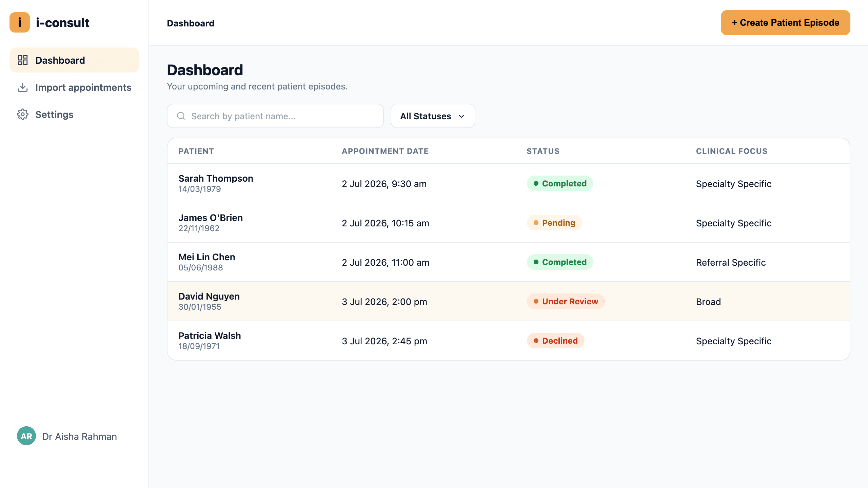Sort by APPOINTMENT DATE column header
This screenshot has width=868, height=488.
pos(385,151)
